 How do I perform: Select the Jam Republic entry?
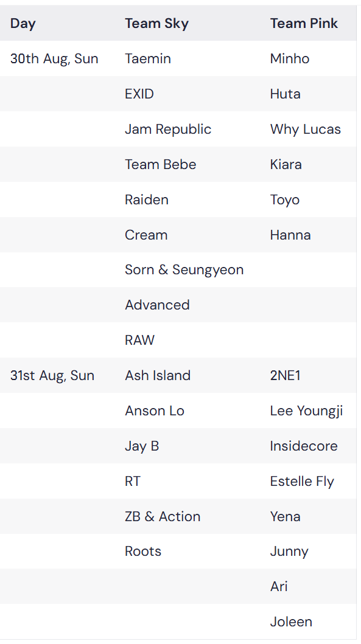click(x=168, y=130)
